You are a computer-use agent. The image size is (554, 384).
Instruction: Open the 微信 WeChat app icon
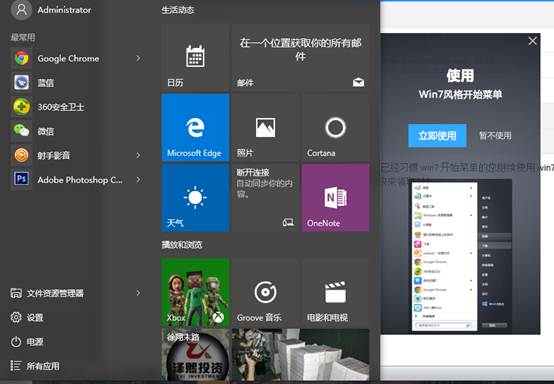22,131
